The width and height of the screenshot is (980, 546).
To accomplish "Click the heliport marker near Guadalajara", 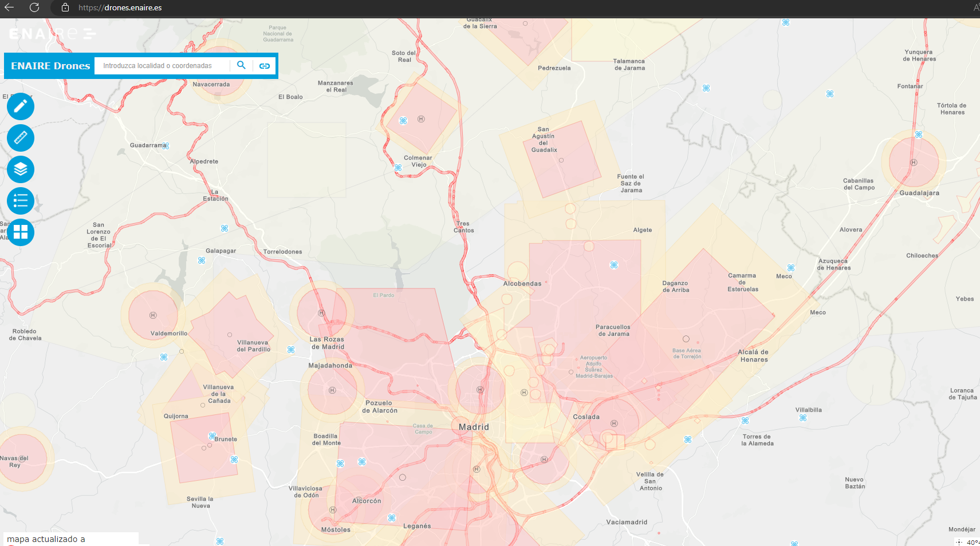I will click(914, 163).
